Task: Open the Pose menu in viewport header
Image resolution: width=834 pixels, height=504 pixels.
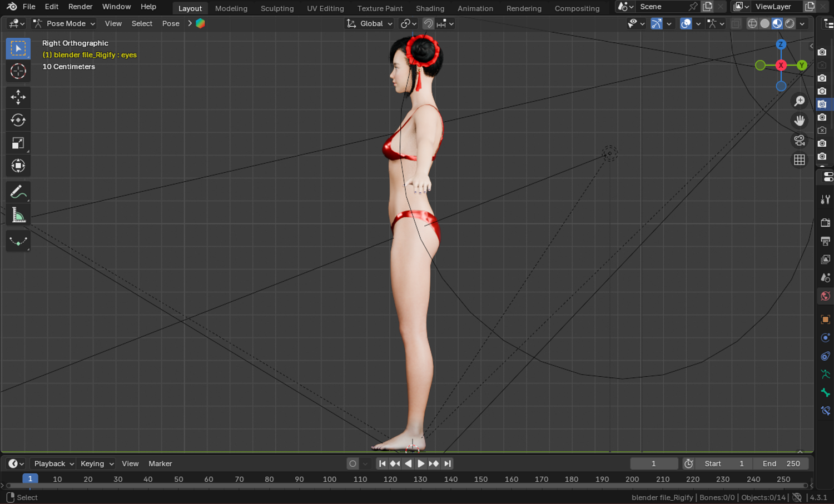Action: tap(171, 23)
